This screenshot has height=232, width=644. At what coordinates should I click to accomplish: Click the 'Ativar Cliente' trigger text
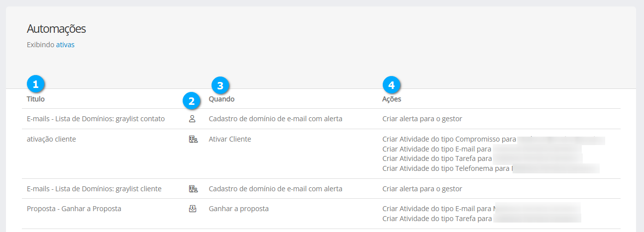[x=230, y=139]
